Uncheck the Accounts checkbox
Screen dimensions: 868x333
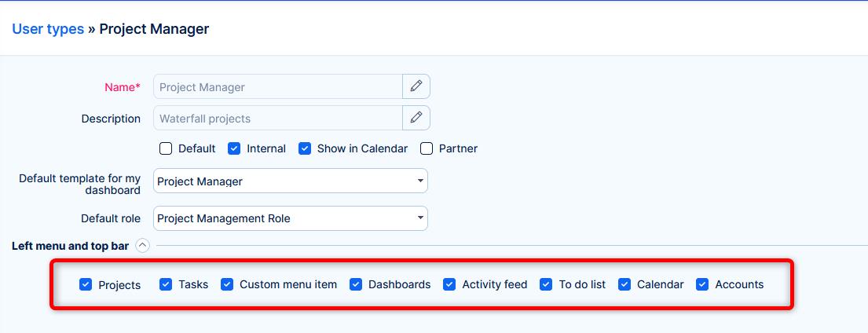[702, 284]
